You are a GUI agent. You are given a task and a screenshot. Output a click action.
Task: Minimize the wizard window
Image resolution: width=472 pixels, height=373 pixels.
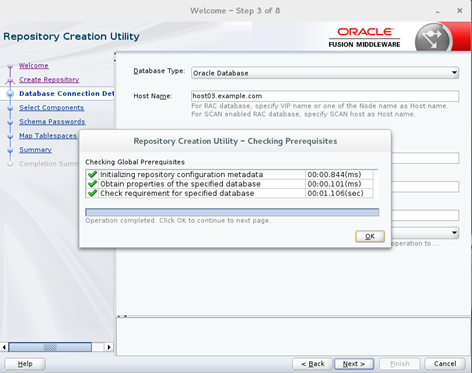[437, 11]
